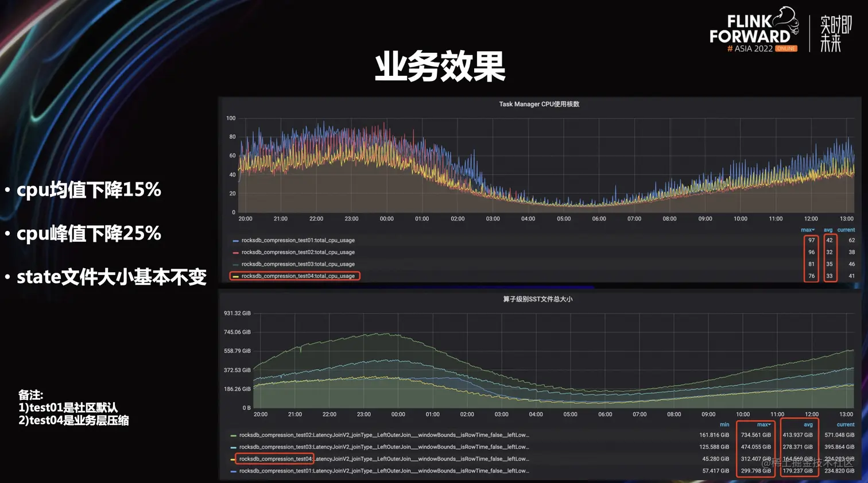The width and height of the screenshot is (868, 483).
Task: Toggle rocksdb_compression_test03:total_cpu_usage legend series
Action: click(298, 264)
